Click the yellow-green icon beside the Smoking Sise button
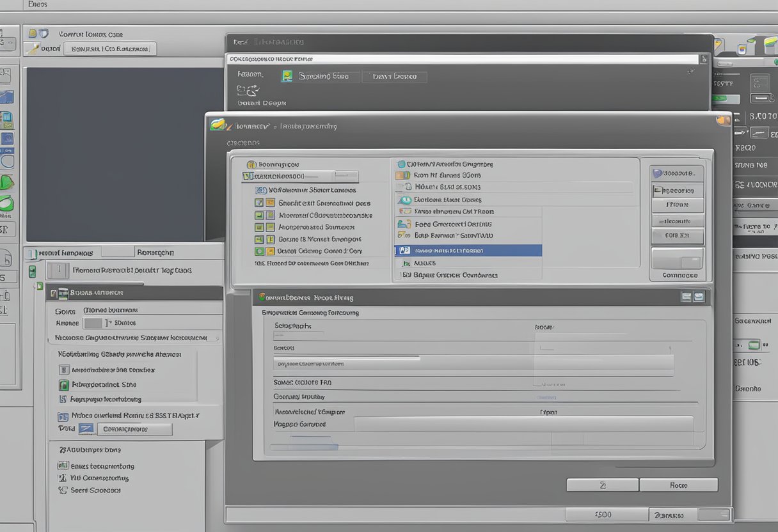 coord(287,76)
